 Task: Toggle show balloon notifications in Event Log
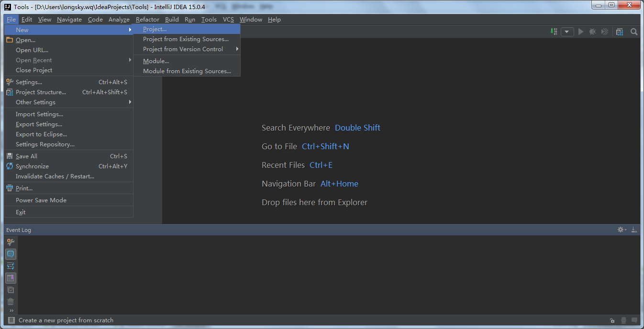11,254
